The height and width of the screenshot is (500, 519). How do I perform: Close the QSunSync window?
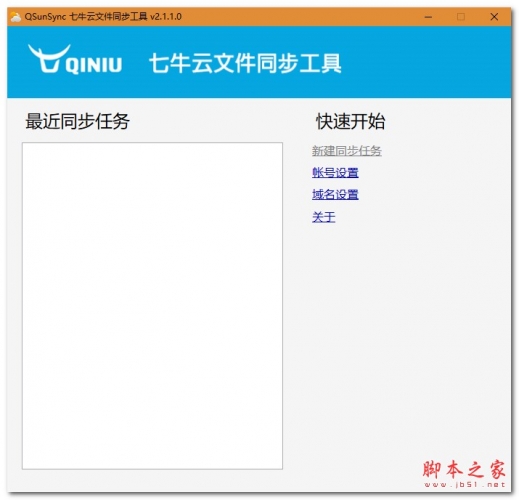(494, 17)
